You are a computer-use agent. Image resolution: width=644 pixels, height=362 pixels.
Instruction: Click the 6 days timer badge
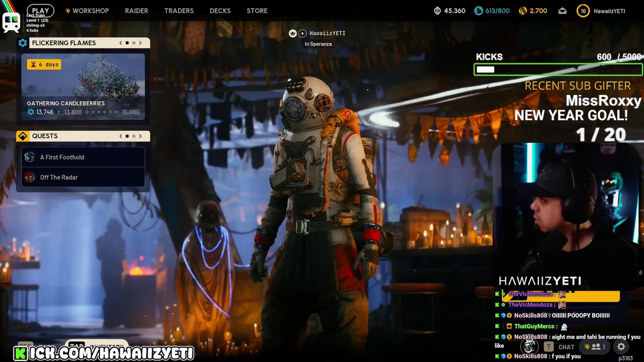pos(44,64)
